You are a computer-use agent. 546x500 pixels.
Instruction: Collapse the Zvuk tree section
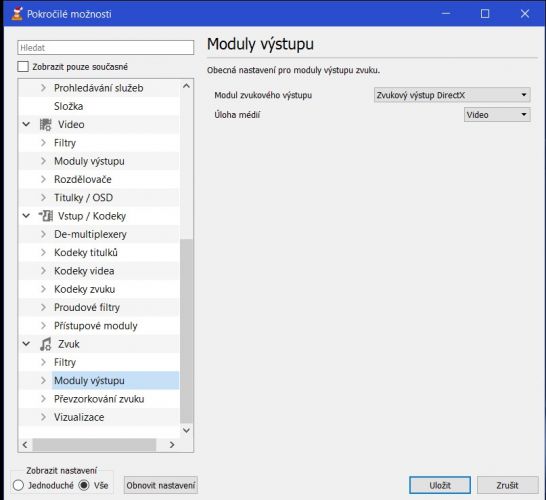click(26, 344)
